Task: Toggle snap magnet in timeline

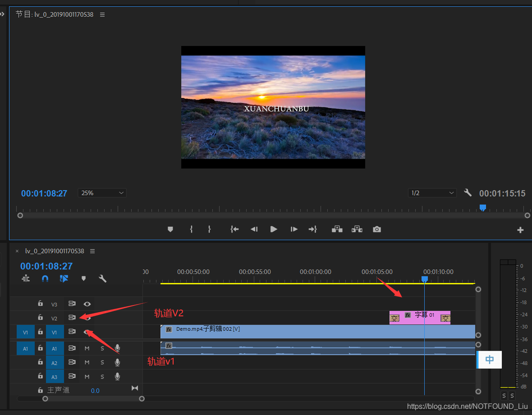Action: coord(45,278)
